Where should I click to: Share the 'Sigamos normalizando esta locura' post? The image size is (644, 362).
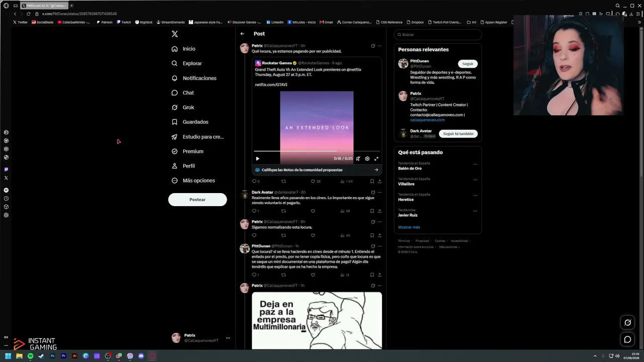click(379, 235)
